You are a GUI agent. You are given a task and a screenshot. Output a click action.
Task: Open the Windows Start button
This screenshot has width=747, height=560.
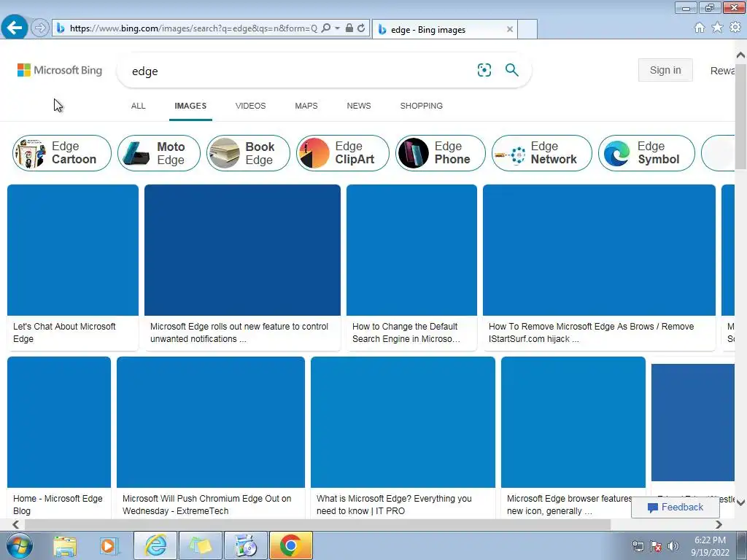point(18,545)
